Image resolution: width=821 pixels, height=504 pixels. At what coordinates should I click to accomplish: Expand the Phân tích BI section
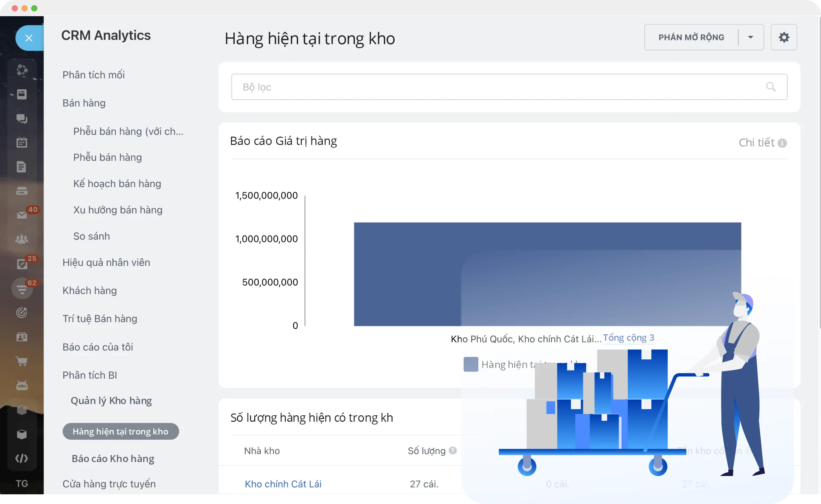[90, 375]
